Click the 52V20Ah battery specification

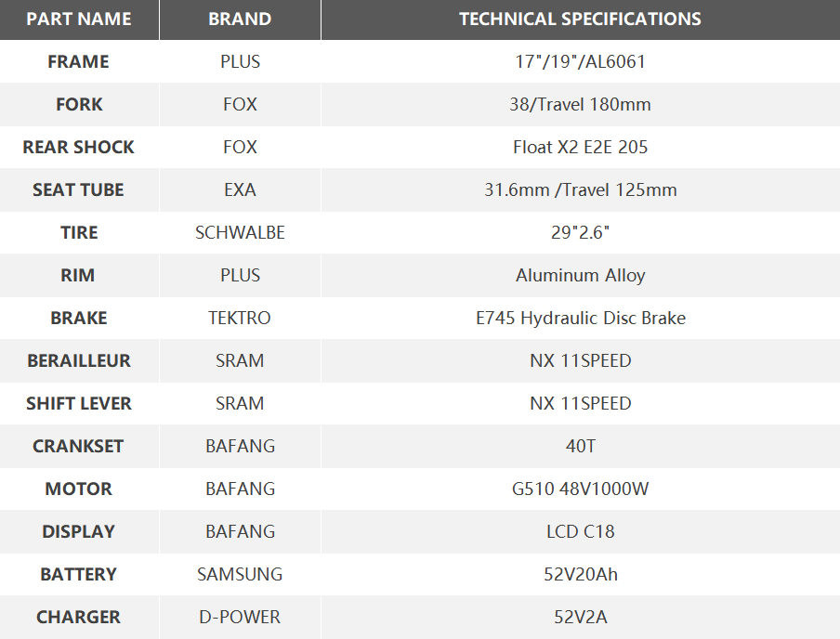point(580,575)
